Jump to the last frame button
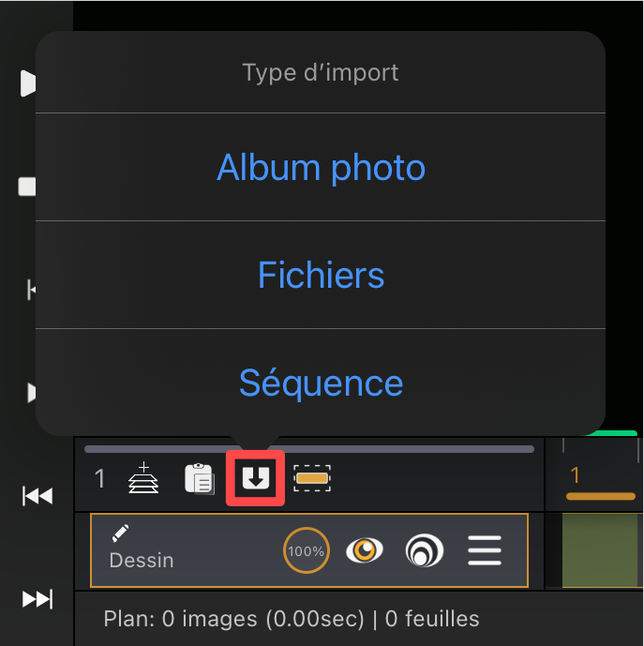644x646 pixels. tap(37, 599)
